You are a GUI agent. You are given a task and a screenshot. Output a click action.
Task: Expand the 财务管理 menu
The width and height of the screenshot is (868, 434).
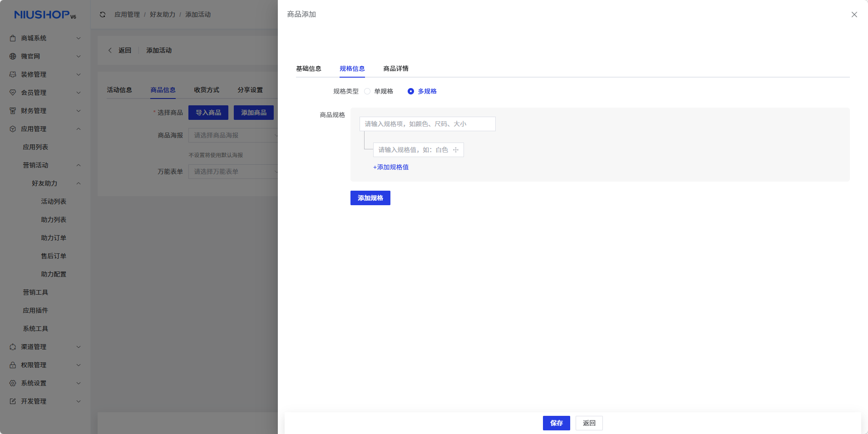point(79,111)
